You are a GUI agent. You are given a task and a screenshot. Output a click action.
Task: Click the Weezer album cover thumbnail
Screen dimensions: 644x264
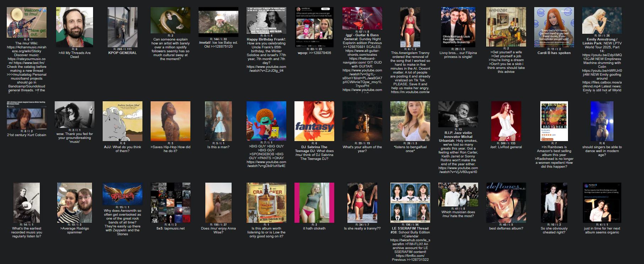506,27
